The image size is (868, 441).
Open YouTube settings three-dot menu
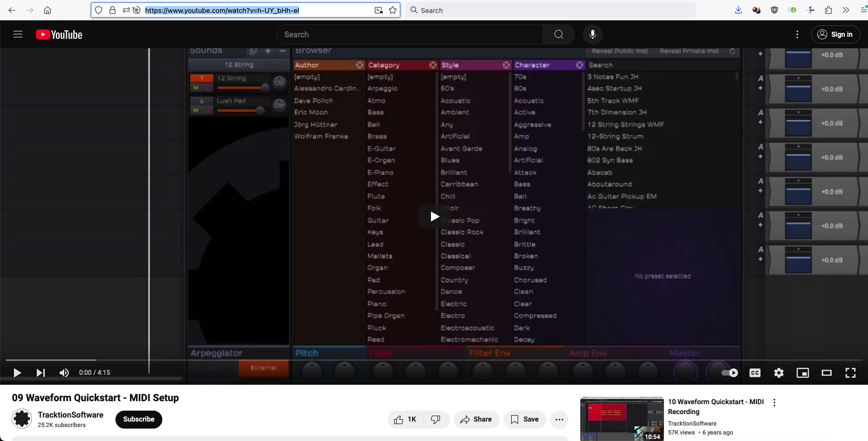[797, 34]
